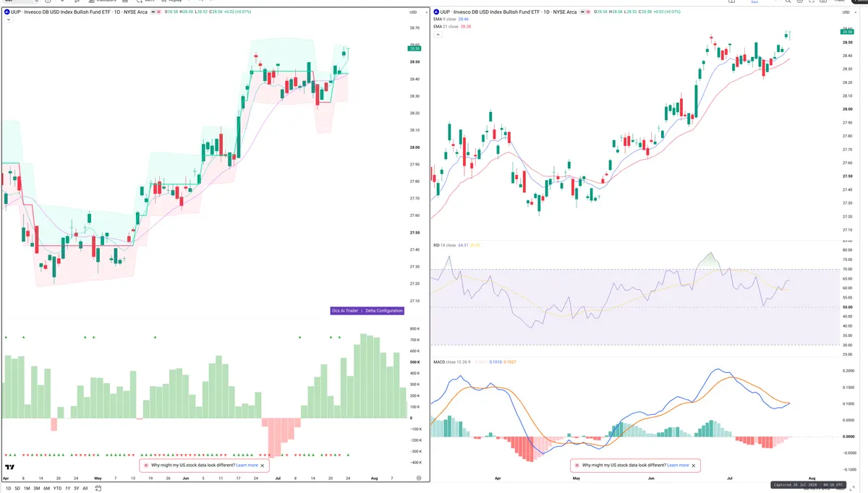Select the 1Y time range
Screen dimensions: 868x493
pyautogui.click(x=68, y=489)
